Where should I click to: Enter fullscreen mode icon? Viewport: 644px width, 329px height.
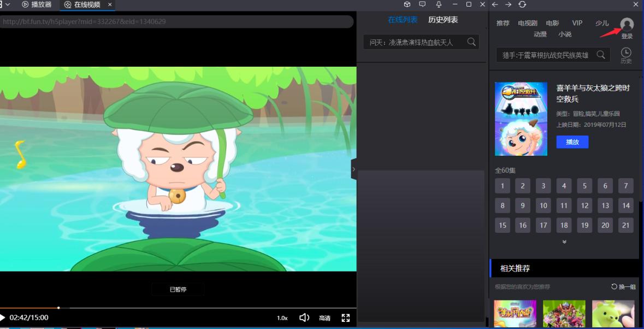346,318
